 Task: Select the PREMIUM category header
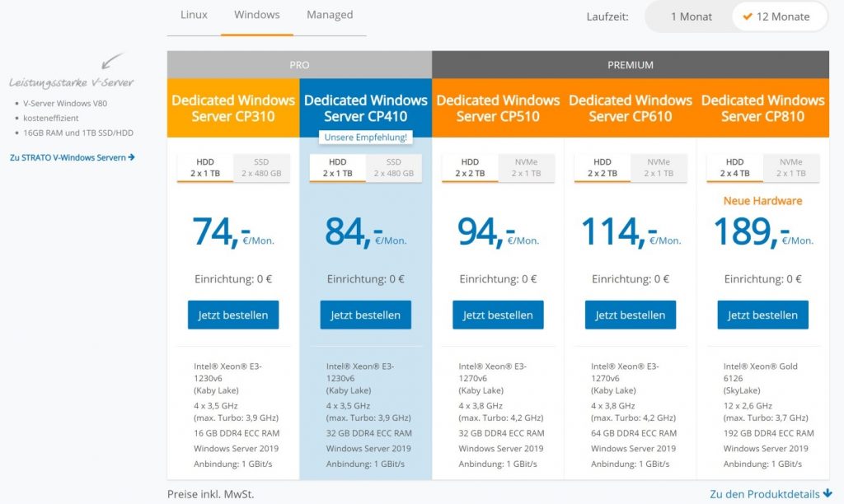631,64
